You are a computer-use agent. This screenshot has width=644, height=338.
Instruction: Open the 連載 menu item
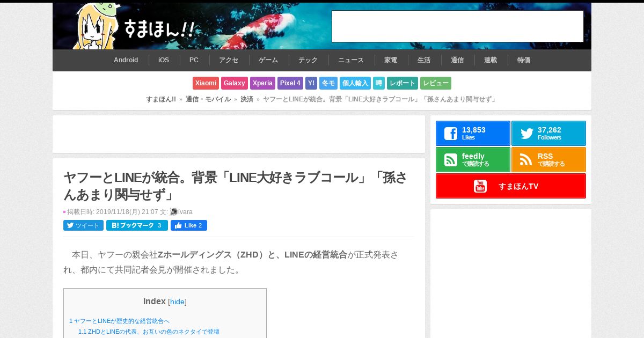pyautogui.click(x=491, y=60)
